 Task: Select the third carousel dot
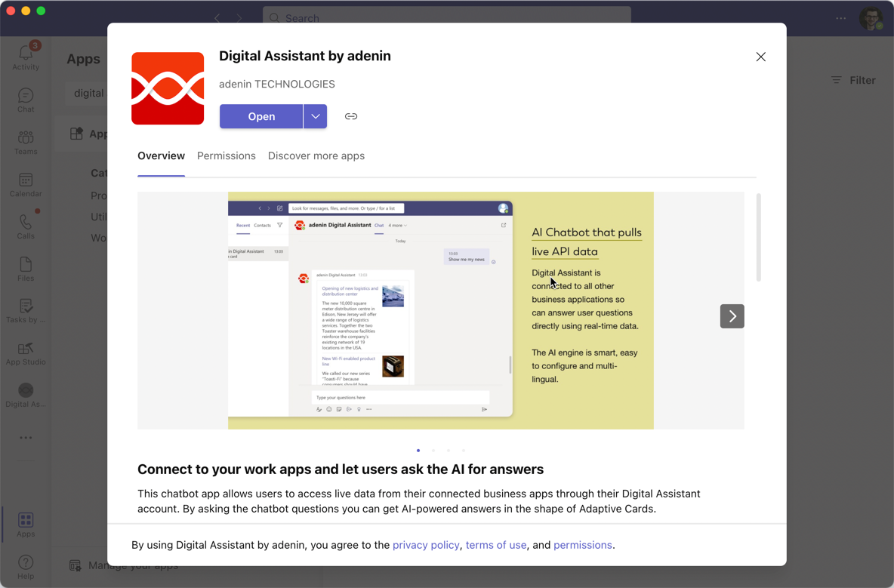[449, 451]
